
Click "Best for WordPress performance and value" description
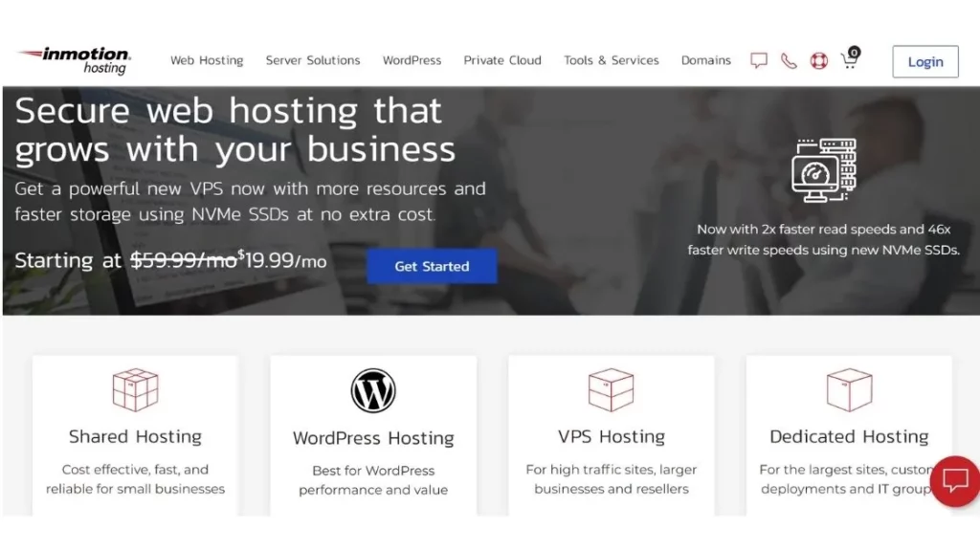(x=373, y=480)
